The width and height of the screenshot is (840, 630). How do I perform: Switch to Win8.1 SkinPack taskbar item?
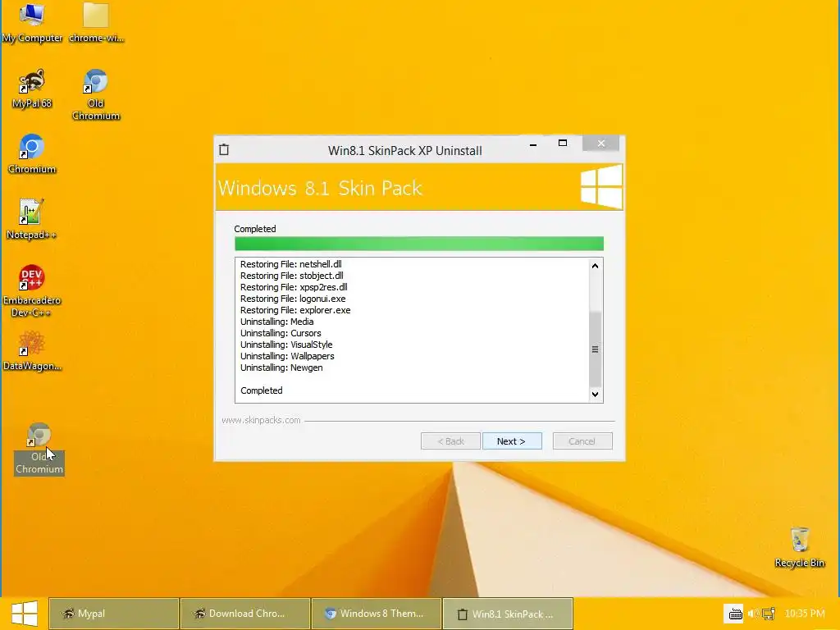508,614
